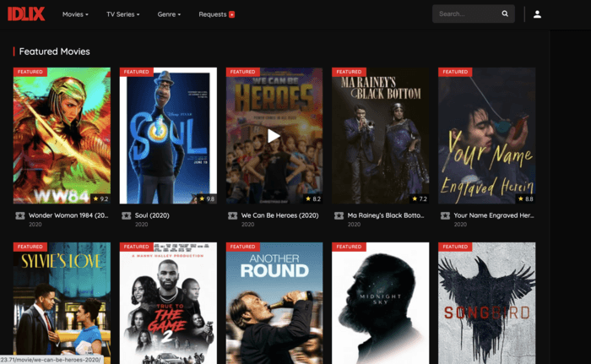Expand the TV Series dropdown menu
Image resolution: width=591 pixels, height=364 pixels.
click(x=123, y=14)
